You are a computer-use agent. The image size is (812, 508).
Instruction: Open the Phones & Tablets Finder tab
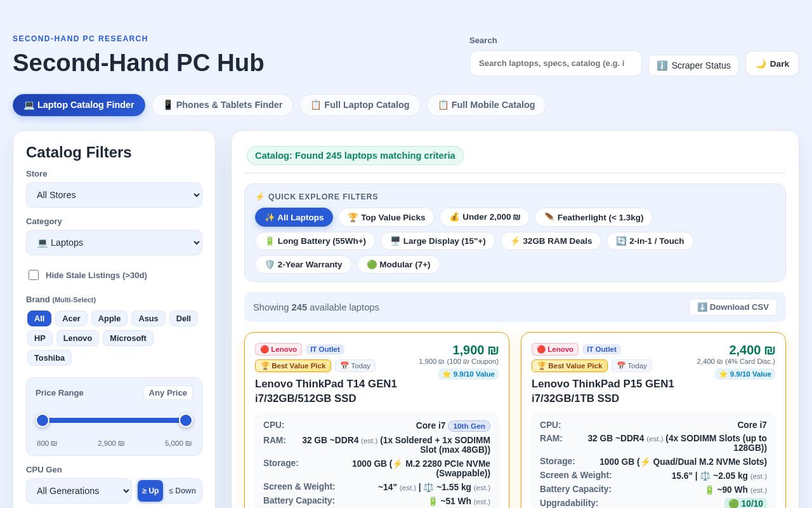[x=222, y=105]
